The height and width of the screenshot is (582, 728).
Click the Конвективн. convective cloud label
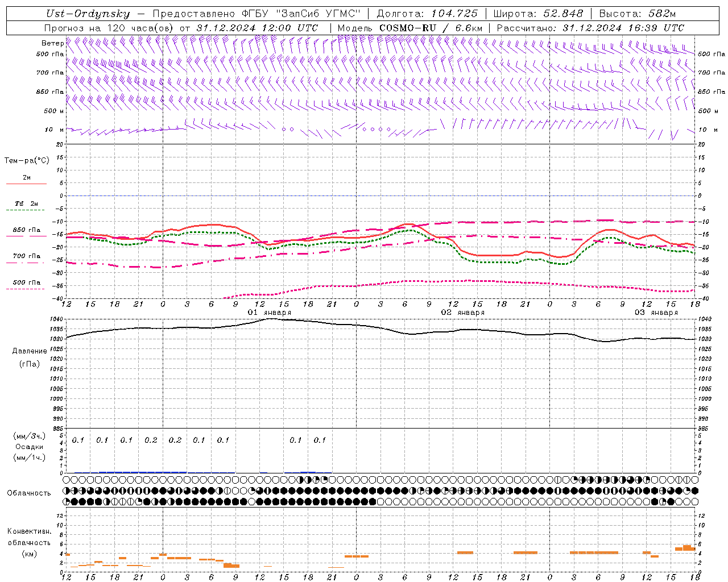pyautogui.click(x=30, y=531)
